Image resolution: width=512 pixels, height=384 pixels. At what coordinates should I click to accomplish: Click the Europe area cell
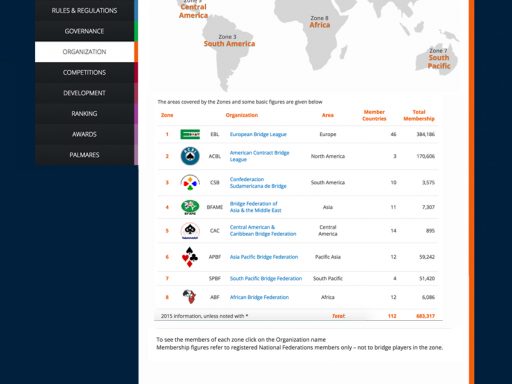pyautogui.click(x=328, y=134)
